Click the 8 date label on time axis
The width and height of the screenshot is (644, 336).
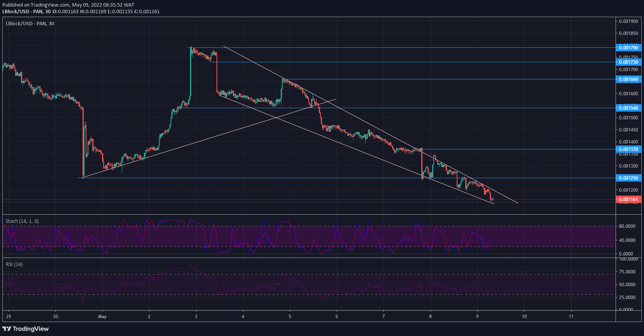tap(430, 317)
